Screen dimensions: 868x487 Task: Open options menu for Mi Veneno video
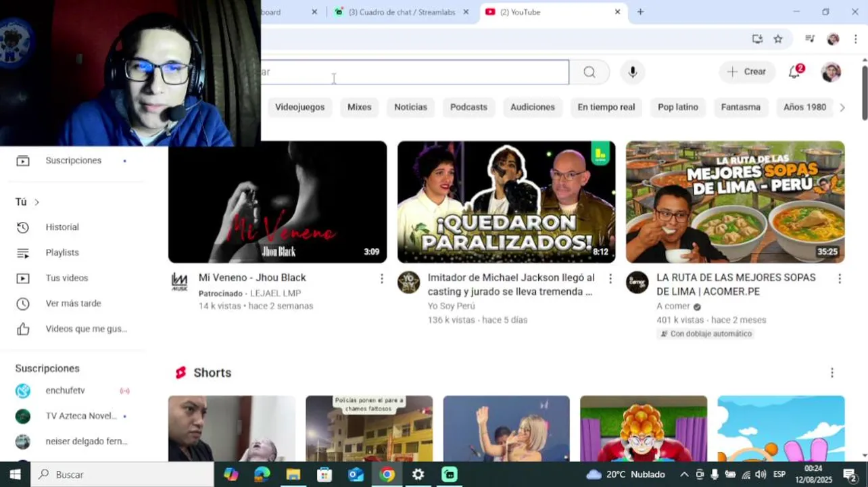tap(381, 279)
